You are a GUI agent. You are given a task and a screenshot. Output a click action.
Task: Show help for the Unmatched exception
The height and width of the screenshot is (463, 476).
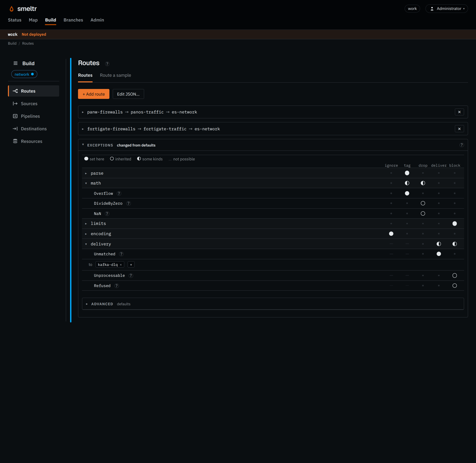[121, 254]
